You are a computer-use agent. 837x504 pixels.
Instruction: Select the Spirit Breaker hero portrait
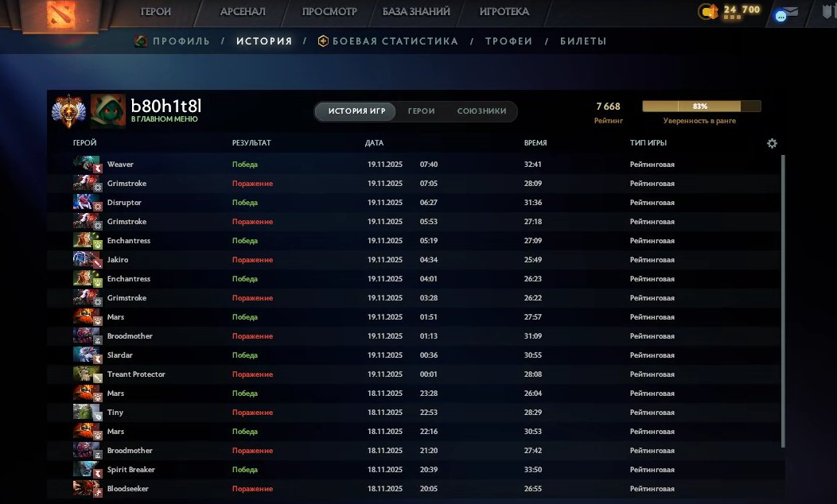click(x=87, y=469)
